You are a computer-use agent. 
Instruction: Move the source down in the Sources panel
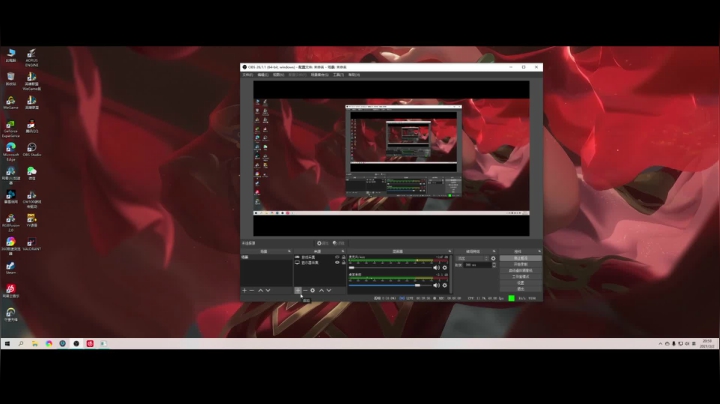coord(329,290)
